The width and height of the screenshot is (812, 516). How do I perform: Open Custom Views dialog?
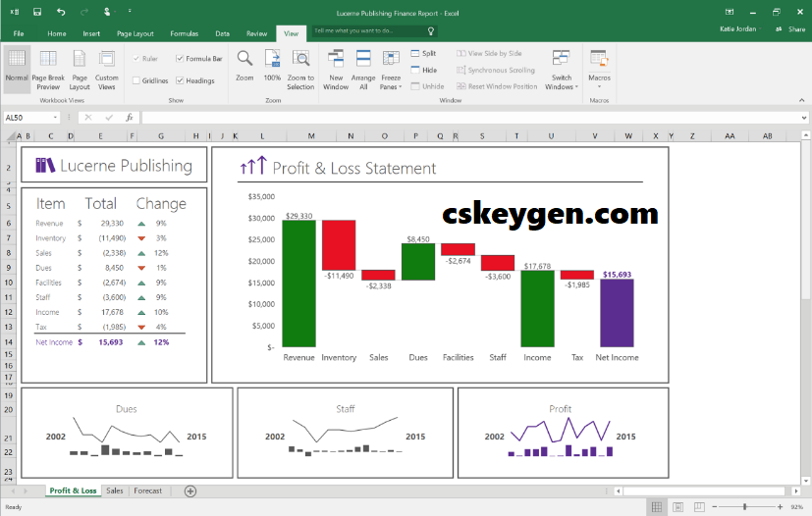(x=107, y=70)
